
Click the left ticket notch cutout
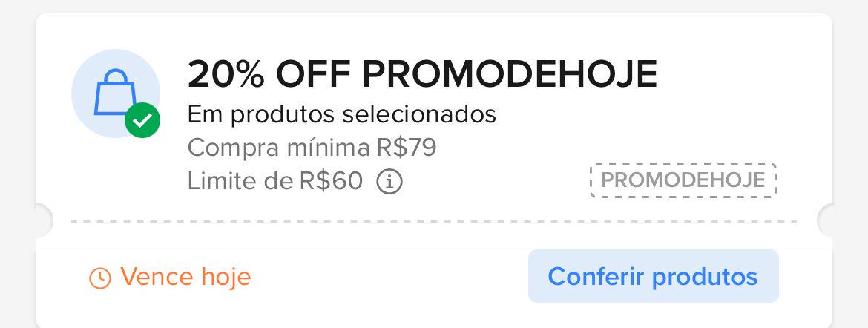pos(42,220)
